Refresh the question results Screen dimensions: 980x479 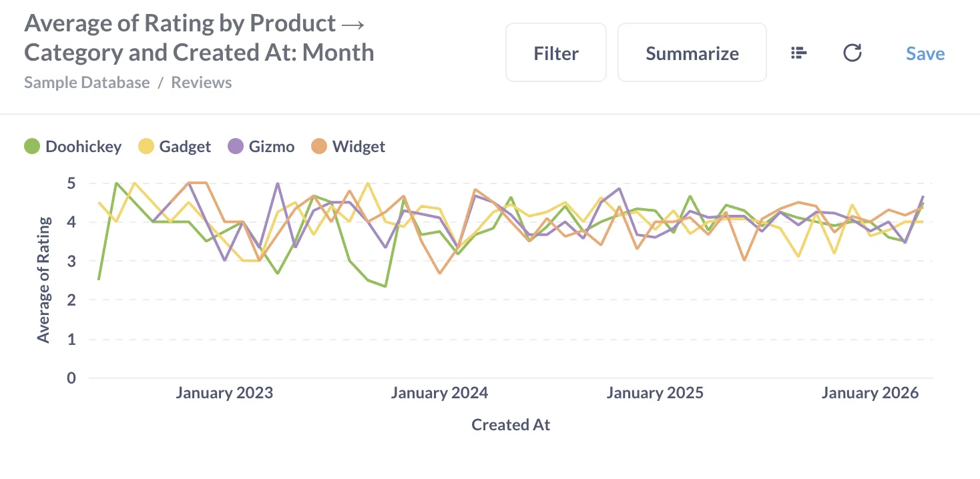click(852, 53)
